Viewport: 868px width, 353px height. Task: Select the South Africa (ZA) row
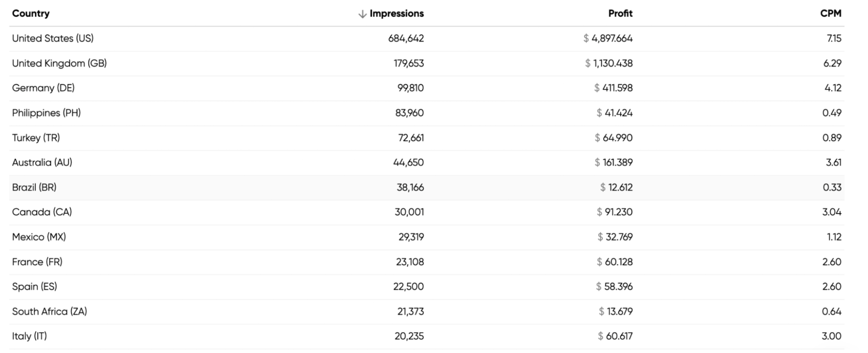pos(427,311)
